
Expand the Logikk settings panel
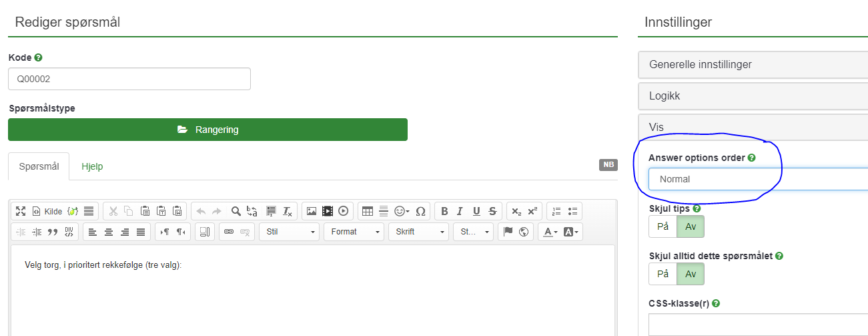tap(753, 96)
